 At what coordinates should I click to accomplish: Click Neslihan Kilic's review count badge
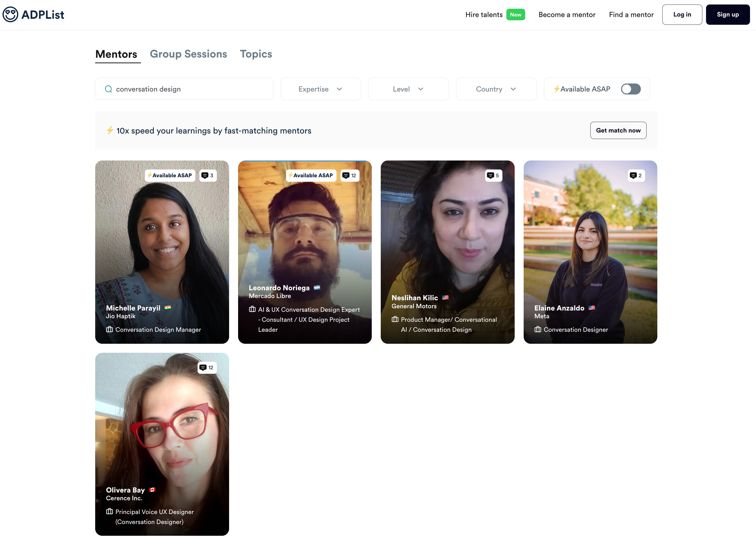tap(493, 175)
